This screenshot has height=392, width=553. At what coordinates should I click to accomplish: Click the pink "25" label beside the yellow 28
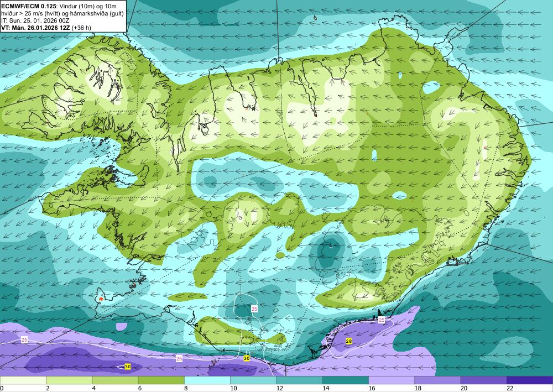tap(381, 320)
